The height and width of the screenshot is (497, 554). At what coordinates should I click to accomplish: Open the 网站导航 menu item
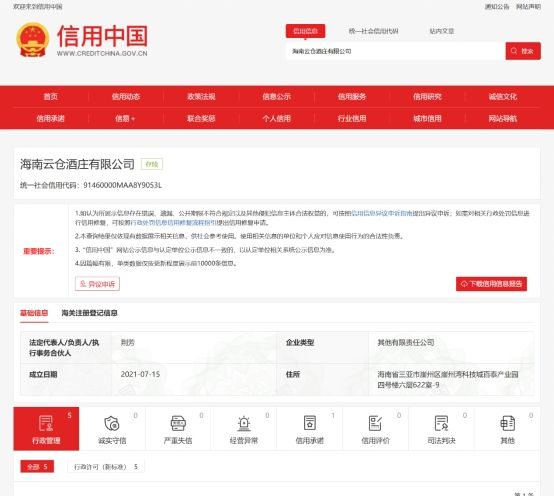[x=502, y=119]
